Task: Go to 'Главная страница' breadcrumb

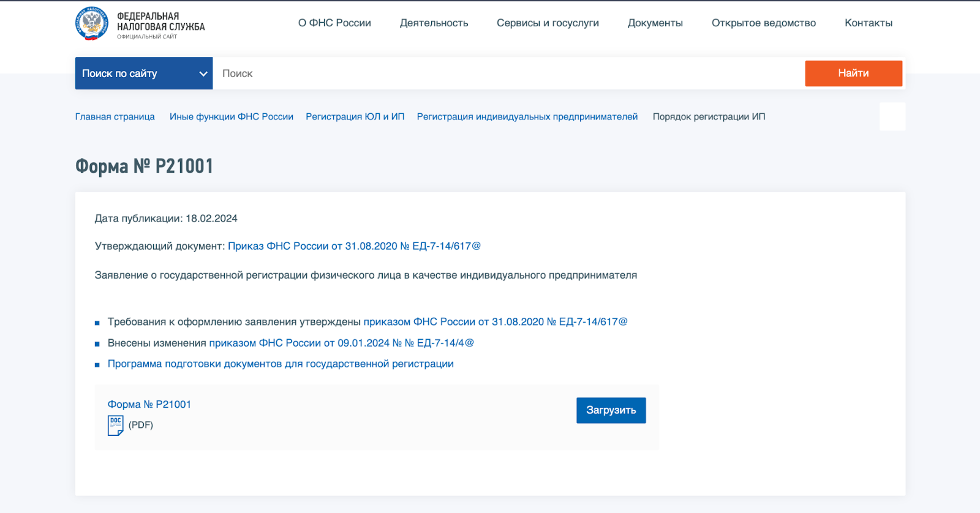Action: click(x=115, y=117)
